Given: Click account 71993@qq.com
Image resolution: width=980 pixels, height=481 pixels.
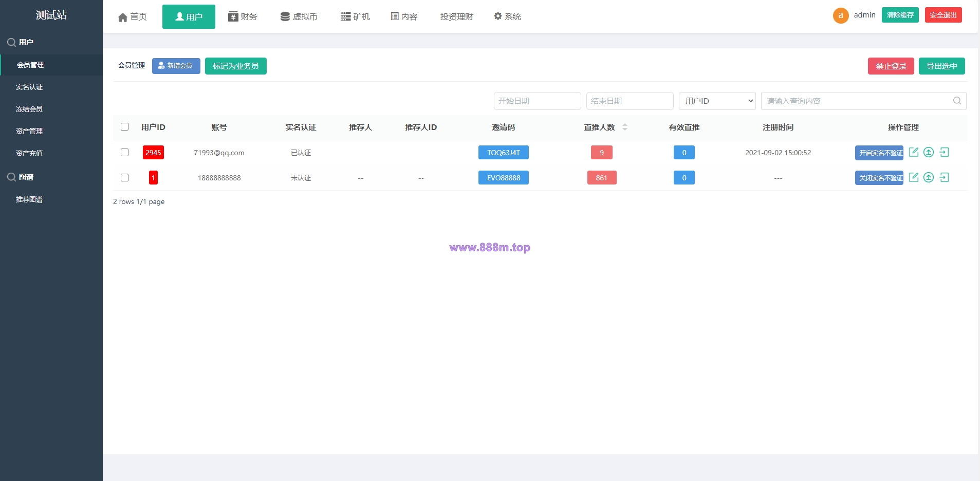Looking at the screenshot, I should tap(219, 153).
